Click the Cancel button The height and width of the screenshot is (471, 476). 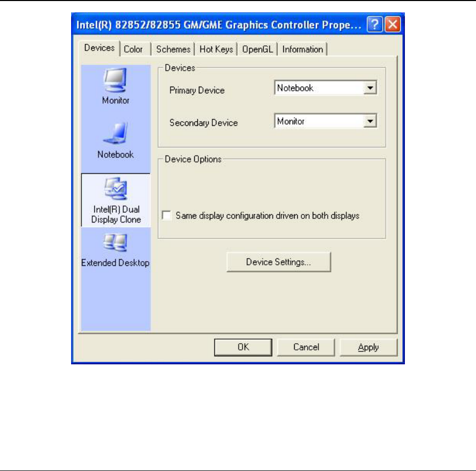[306, 347]
